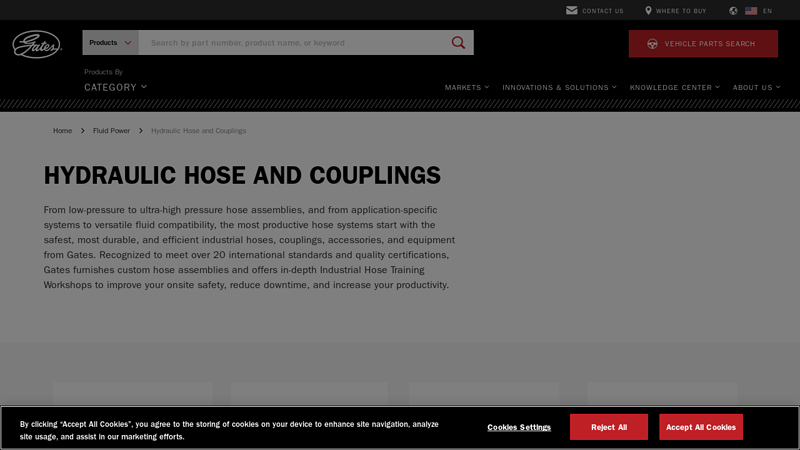Expand the Products By Category menu
Screen dimensions: 800x450
[115, 87]
